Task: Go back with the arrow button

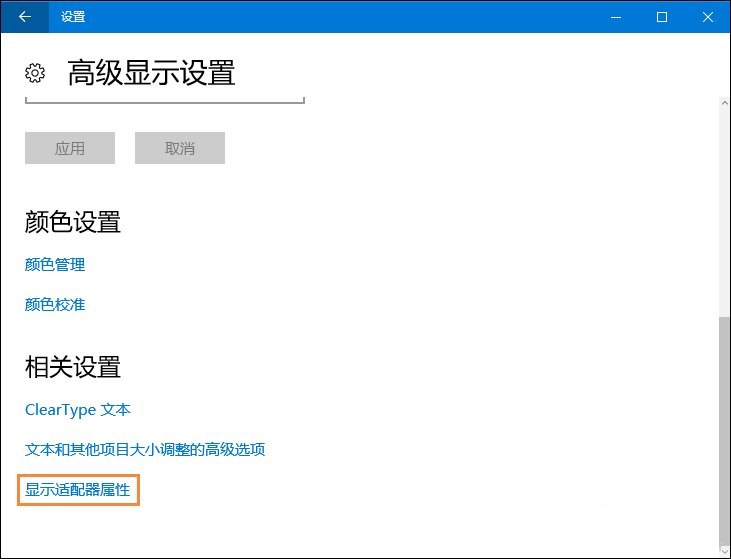Action: click(24, 17)
